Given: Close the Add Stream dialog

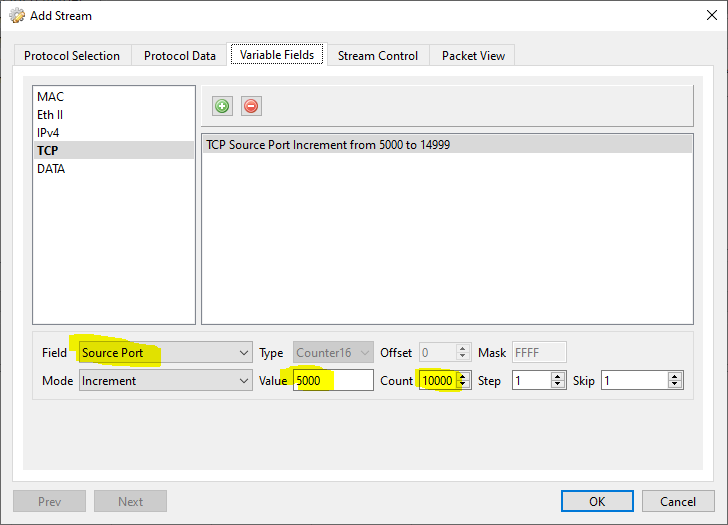Looking at the screenshot, I should tap(711, 15).
